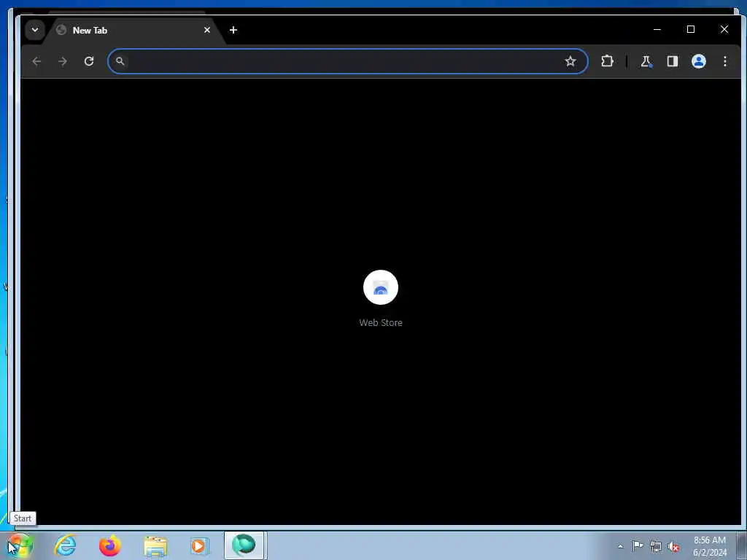Close the browser window
747x560 pixels.
pos(724,29)
